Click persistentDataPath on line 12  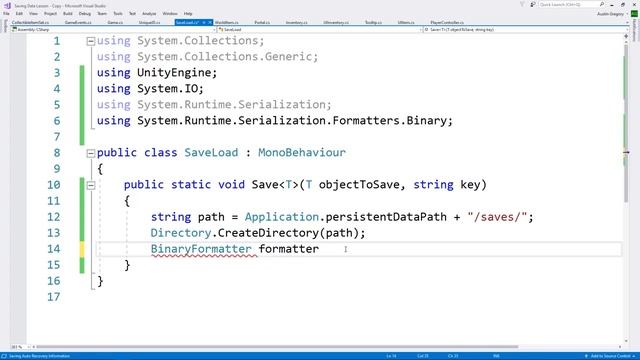point(386,217)
